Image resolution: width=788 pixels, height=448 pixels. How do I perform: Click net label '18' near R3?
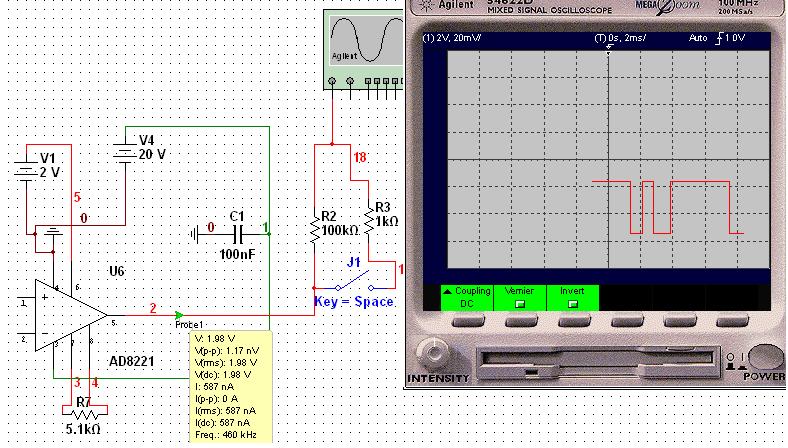359,158
